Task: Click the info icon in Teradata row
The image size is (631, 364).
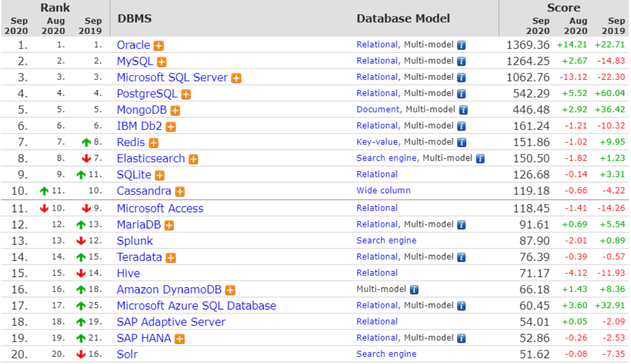Action: [x=461, y=257]
